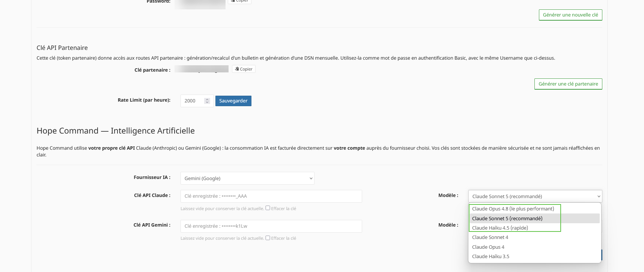Use the Rate Limit spinner arrows
The width and height of the screenshot is (644, 272).
coord(207,101)
